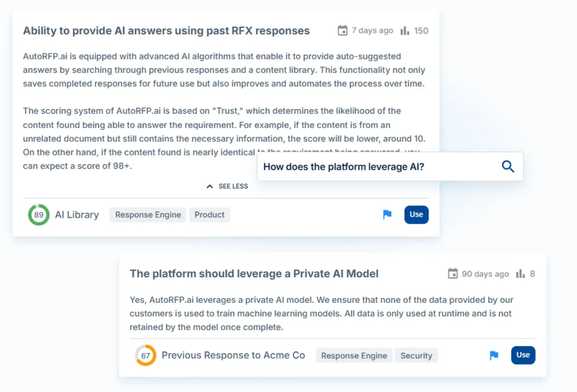Click the '7 days ago' date text
577x392 pixels.
(x=372, y=30)
